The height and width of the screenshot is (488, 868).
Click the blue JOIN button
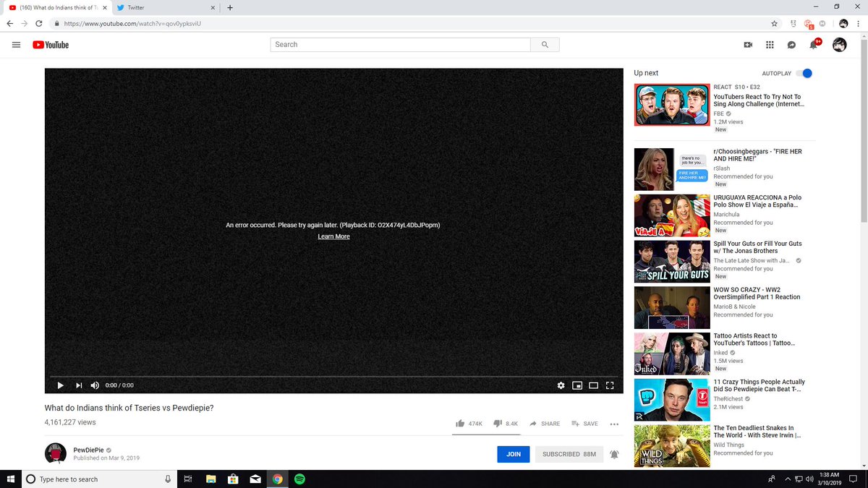tap(514, 454)
